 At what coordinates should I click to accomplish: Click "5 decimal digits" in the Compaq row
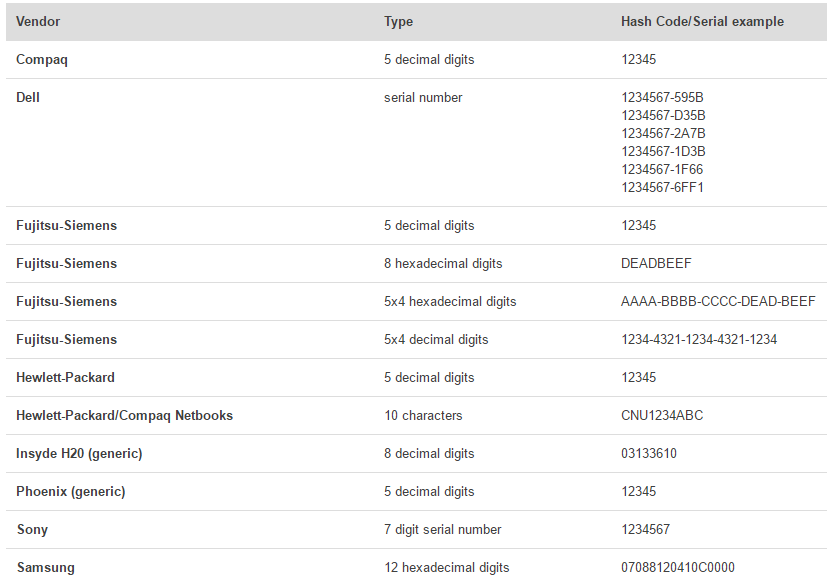coord(429,60)
